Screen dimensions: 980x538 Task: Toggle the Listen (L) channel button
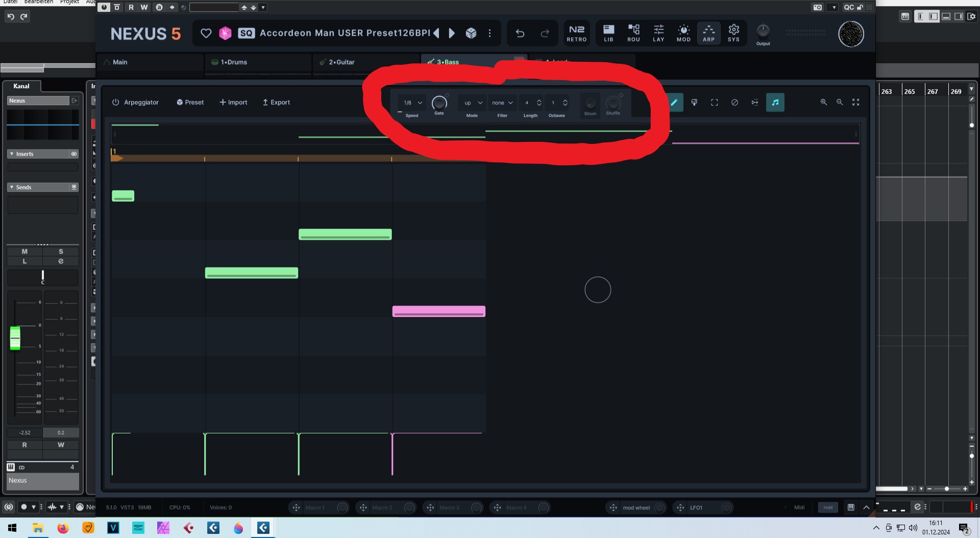pos(24,261)
